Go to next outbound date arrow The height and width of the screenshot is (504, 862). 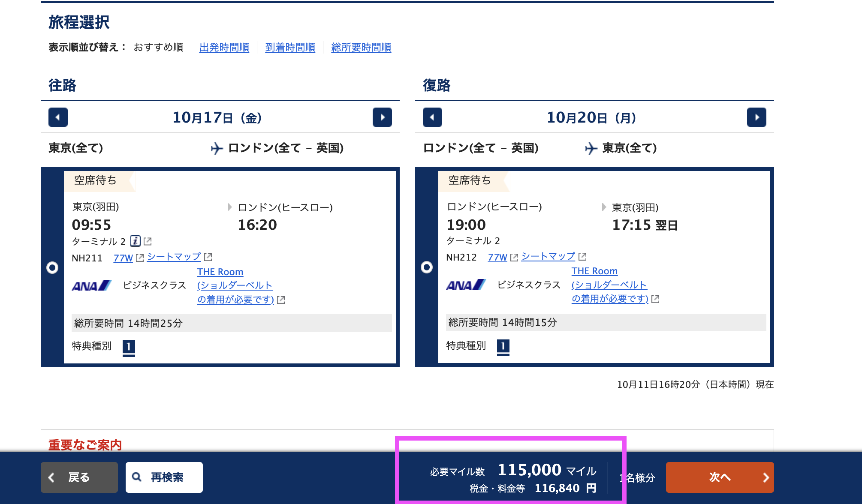click(x=382, y=117)
